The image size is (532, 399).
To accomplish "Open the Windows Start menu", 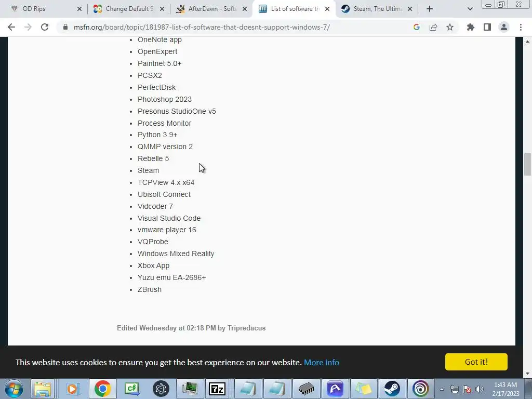I will [x=14, y=389].
